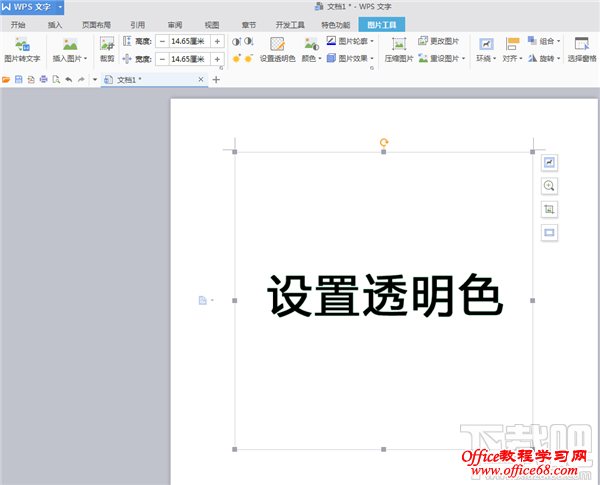
Task: Click the zoom magnifier icon beside the image
Action: point(549,186)
